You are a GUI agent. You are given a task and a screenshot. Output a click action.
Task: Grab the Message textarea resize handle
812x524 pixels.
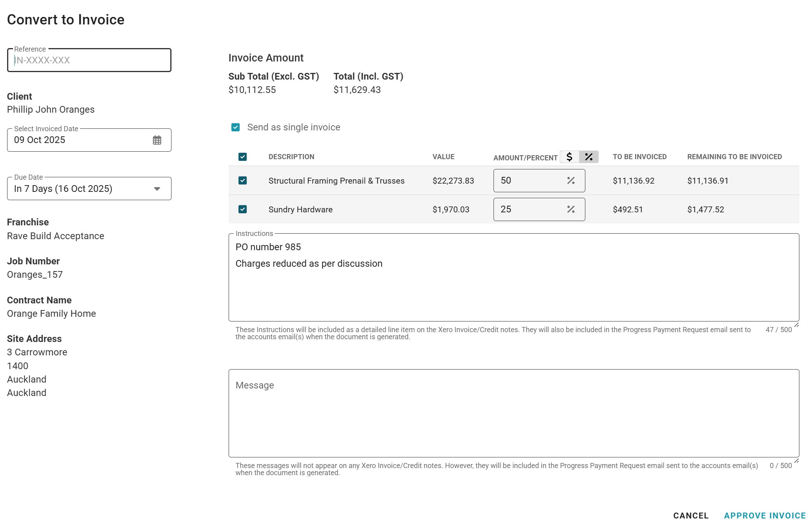[796, 461]
